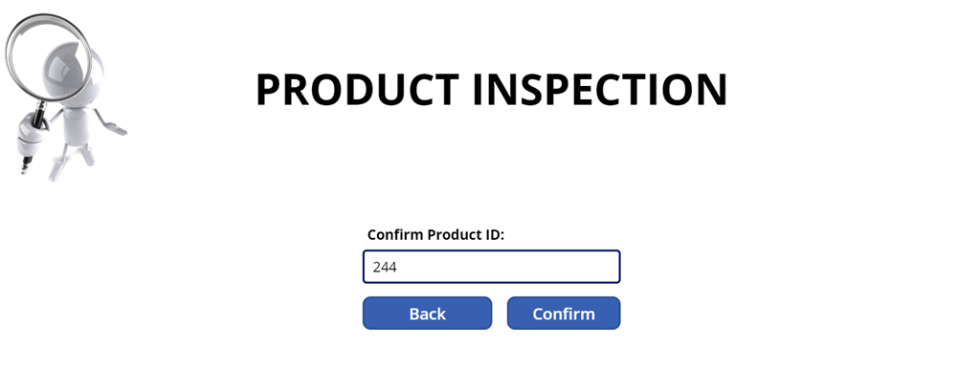Click the value 244 in the text box

385,268
